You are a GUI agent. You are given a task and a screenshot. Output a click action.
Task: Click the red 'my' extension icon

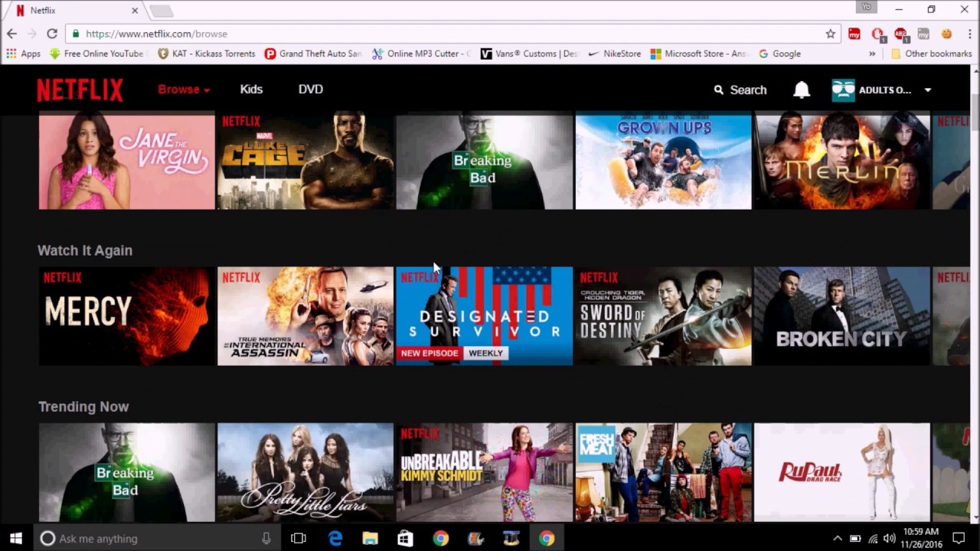click(x=854, y=34)
